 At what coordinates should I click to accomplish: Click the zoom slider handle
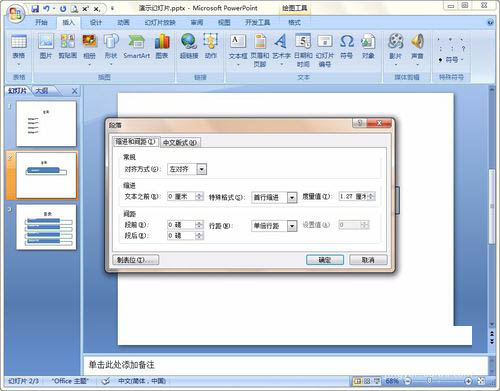(x=430, y=381)
